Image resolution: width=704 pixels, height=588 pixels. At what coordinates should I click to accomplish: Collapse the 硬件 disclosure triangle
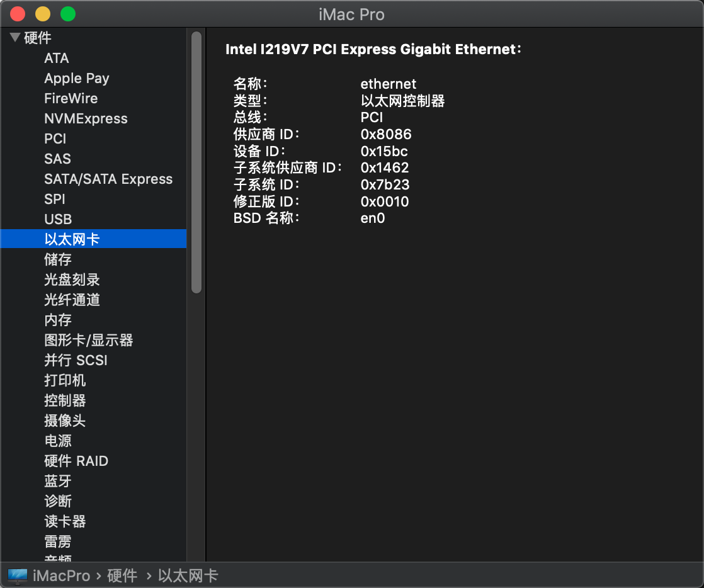[x=15, y=38]
